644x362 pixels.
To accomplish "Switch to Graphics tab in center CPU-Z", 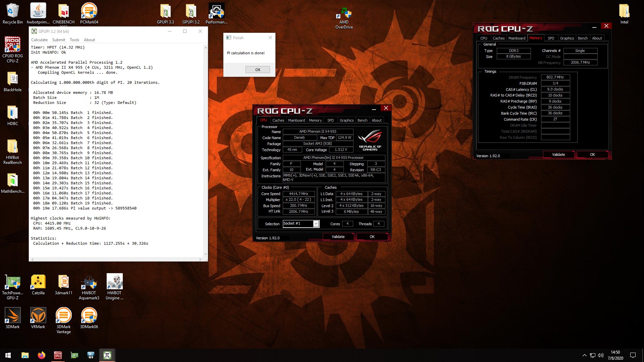I will (x=346, y=120).
